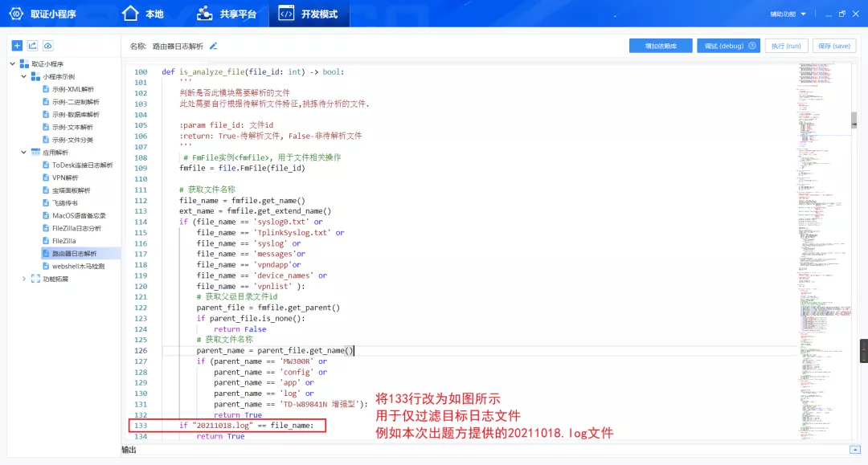Click the 取证小程序 logo icon
This screenshot has width=868, height=465.
pos(17,14)
